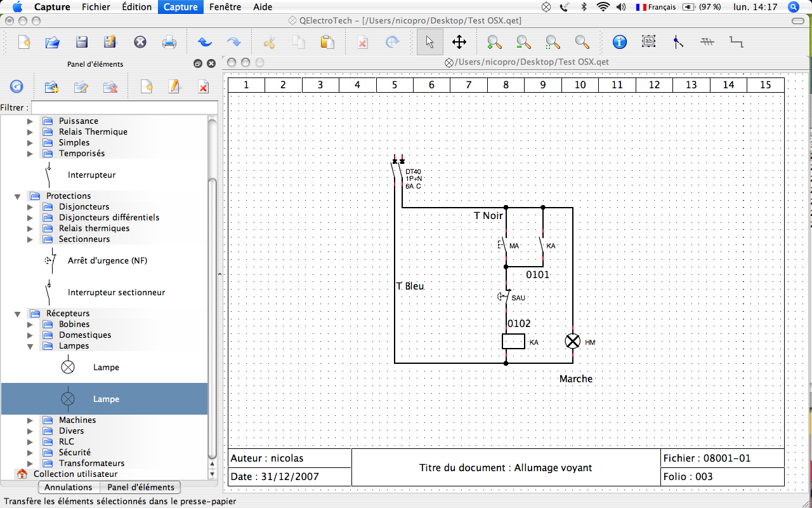Open the Fichier menu
Screen dimensions: 812x508
96,7
